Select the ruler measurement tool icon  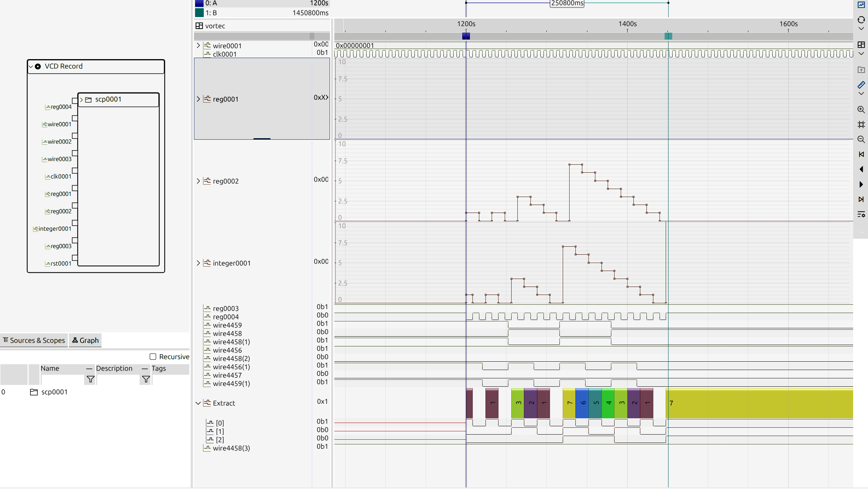(x=861, y=85)
